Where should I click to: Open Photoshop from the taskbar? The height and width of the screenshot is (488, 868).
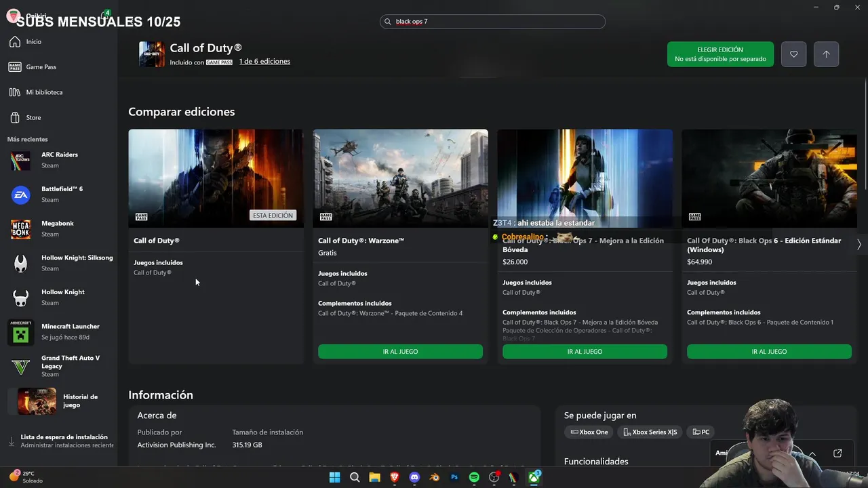[x=454, y=478]
